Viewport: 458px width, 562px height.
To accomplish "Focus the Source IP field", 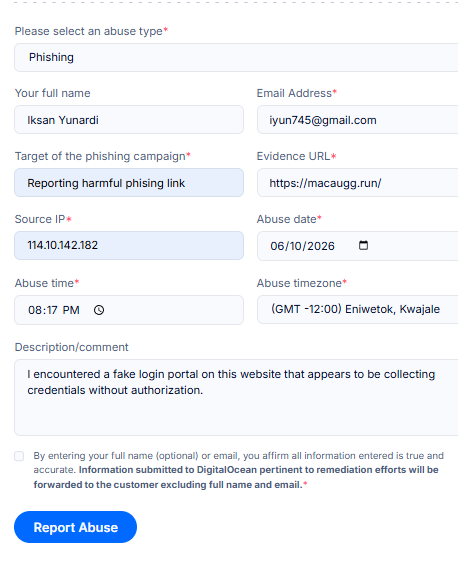I will (129, 246).
